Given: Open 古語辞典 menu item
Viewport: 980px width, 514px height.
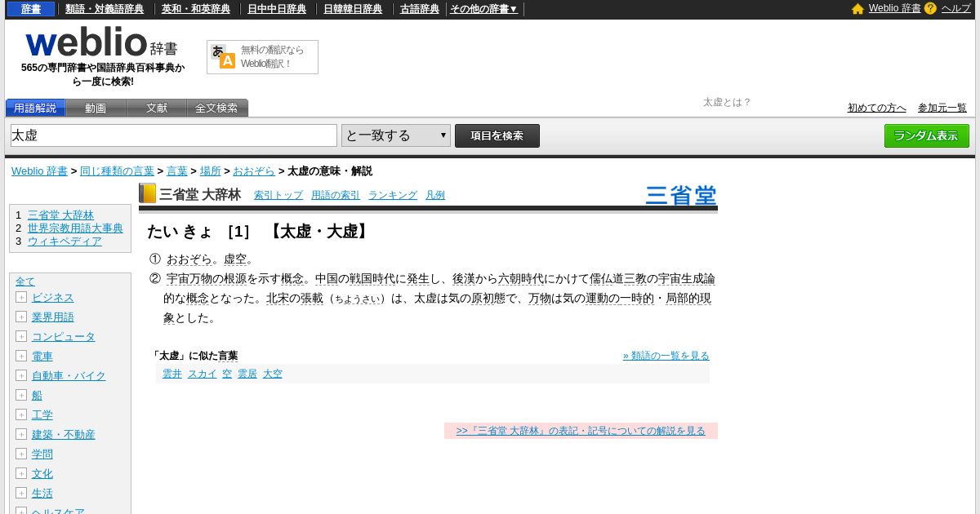Looking at the screenshot, I should [420, 9].
